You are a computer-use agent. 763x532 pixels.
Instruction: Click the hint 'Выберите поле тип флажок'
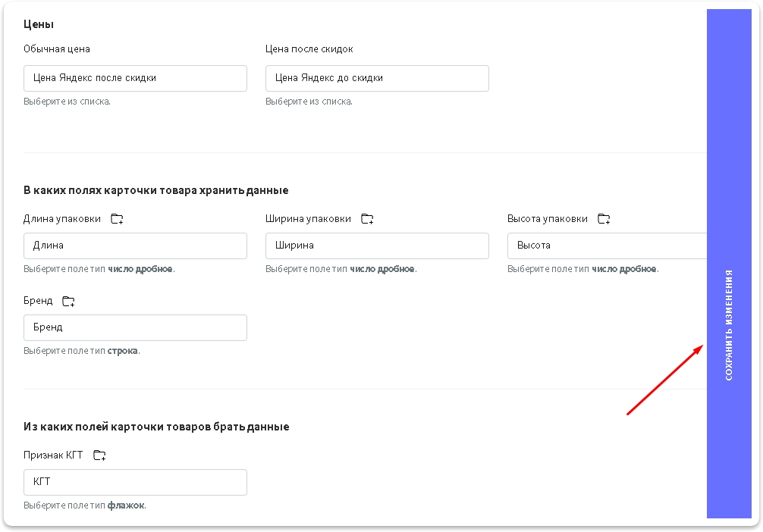tap(84, 505)
